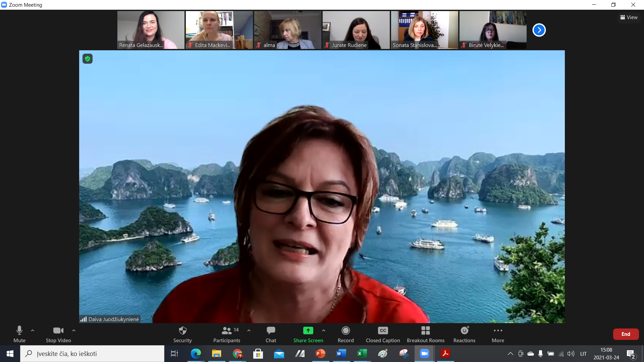The width and height of the screenshot is (644, 362).
Task: Stop Video camera button
Action: tap(58, 334)
